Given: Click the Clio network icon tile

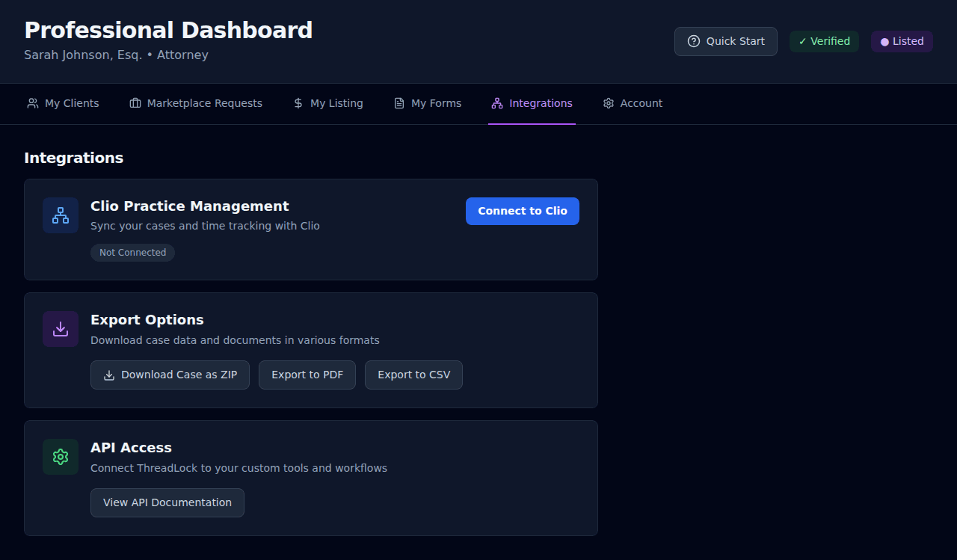Looking at the screenshot, I should click(x=61, y=215).
